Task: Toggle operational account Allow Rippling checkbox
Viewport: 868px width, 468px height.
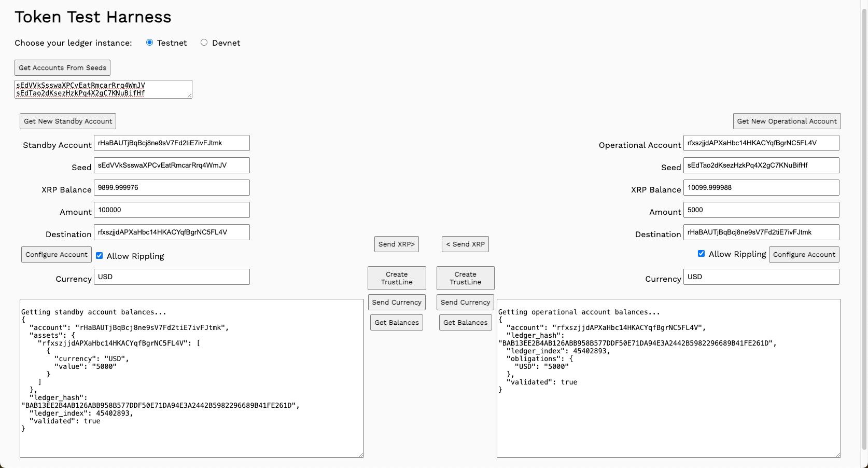Action: tap(701, 254)
